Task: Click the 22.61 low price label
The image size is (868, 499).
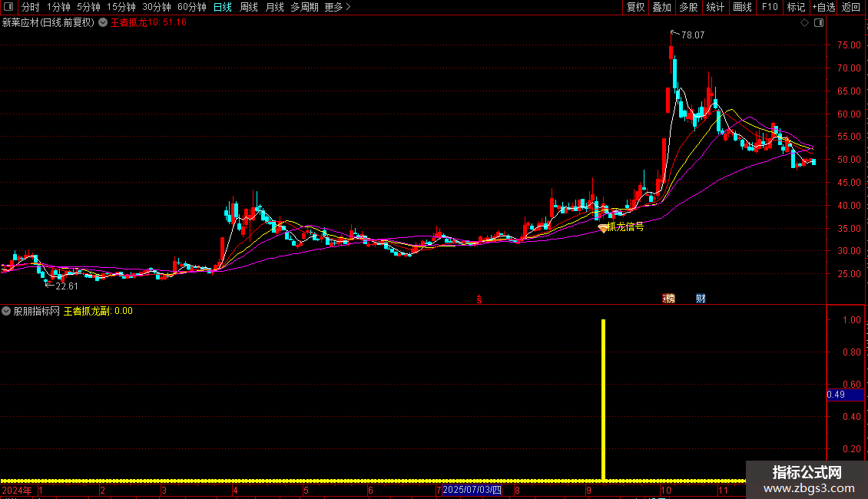Action: click(66, 286)
